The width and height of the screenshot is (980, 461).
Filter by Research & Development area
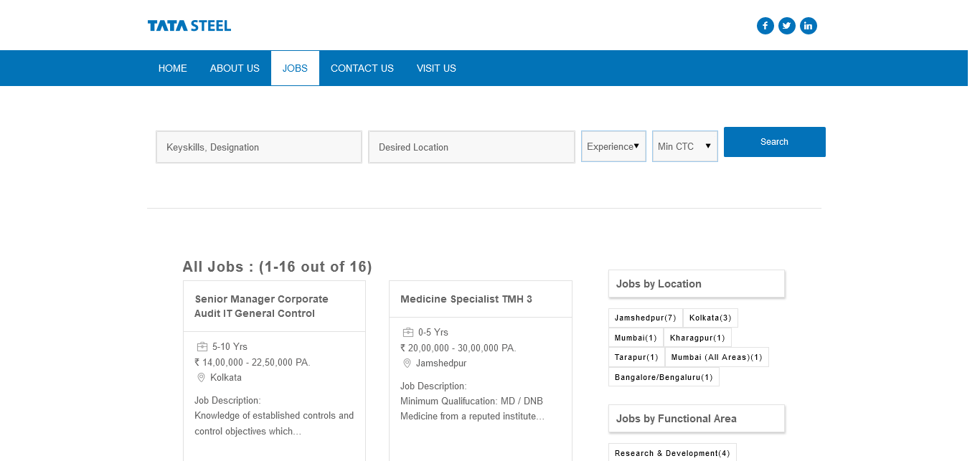click(672, 453)
